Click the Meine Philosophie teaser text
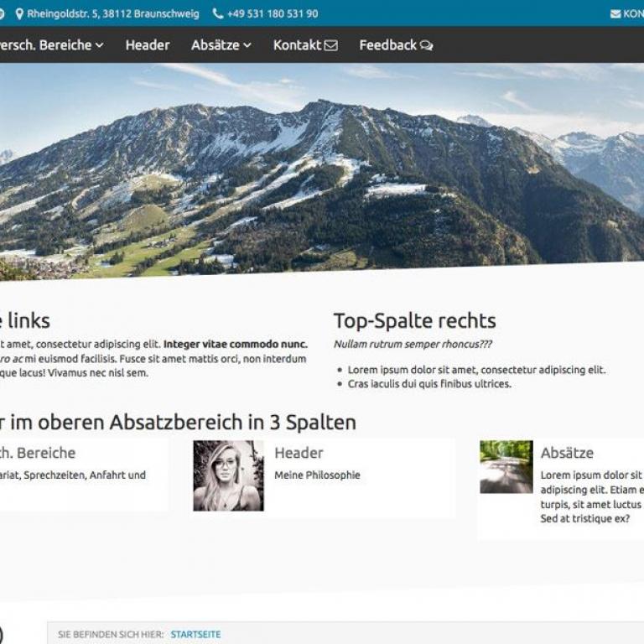Screen dimensions: 644x644 [317, 475]
